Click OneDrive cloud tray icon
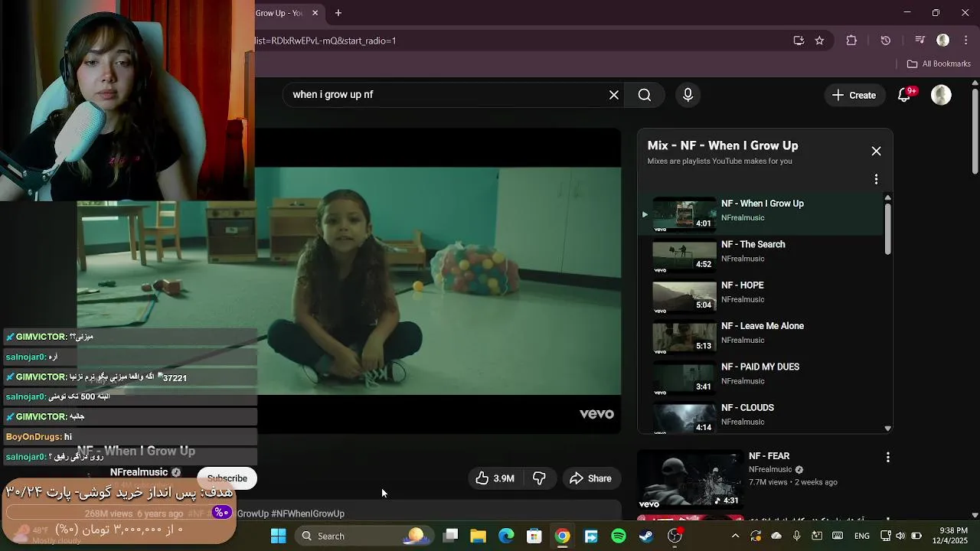The height and width of the screenshot is (551, 980). [776, 536]
